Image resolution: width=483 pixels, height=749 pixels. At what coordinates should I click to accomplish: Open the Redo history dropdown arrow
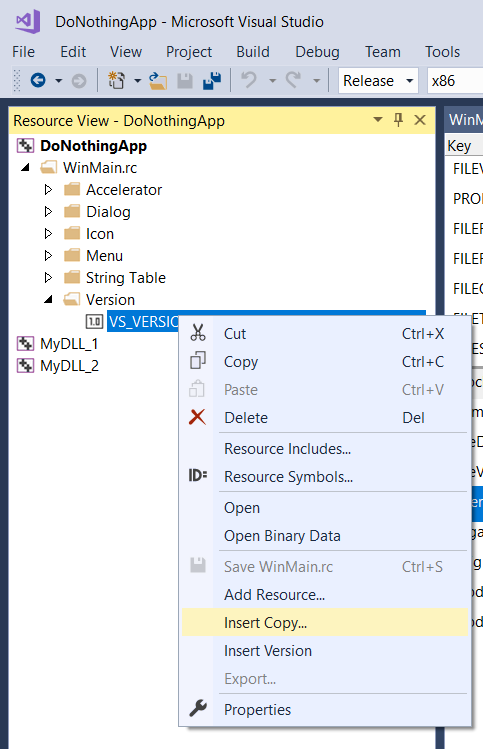[x=316, y=81]
